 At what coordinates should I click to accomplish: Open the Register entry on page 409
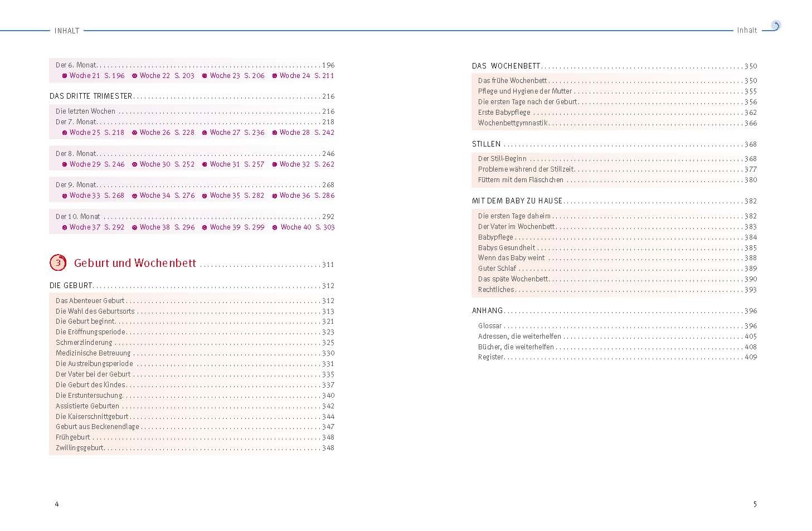click(x=490, y=357)
